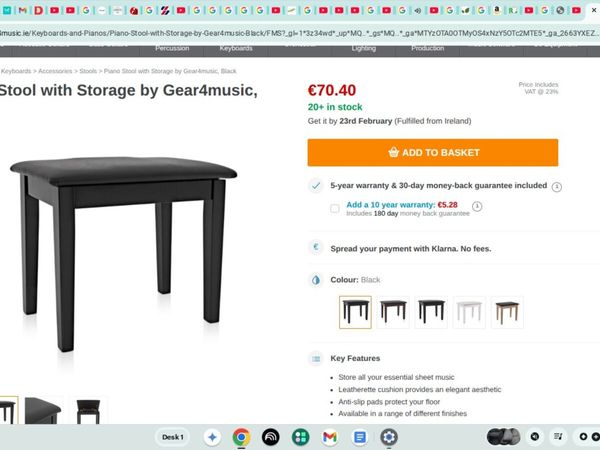
Task: Open Google Docs from the shelf
Action: [x=360, y=437]
